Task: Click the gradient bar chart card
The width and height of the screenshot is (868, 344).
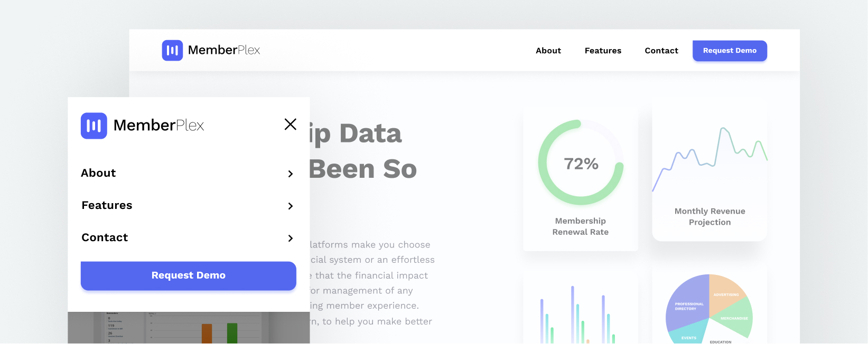Action: (x=580, y=311)
